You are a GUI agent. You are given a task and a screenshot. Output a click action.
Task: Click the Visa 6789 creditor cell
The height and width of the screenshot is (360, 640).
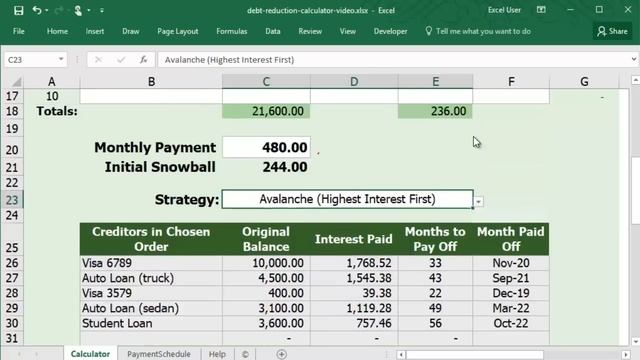[151, 263]
